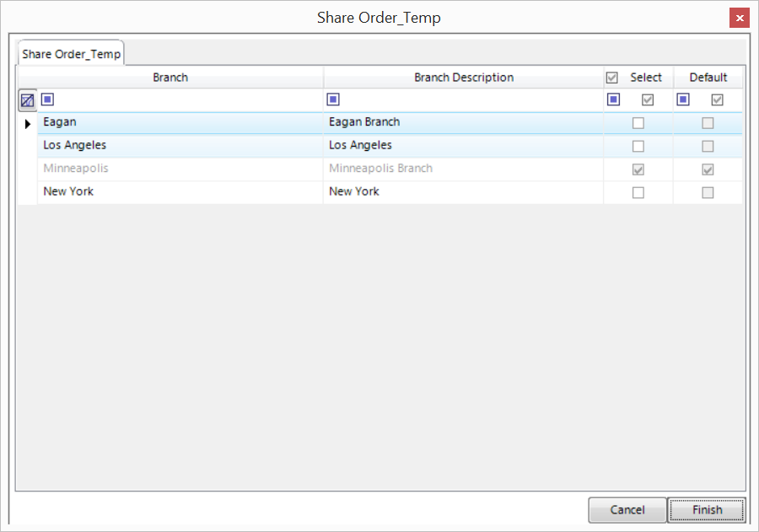The height and width of the screenshot is (532, 759).
Task: Toggle the Select filter row checkbox
Action: tap(648, 99)
